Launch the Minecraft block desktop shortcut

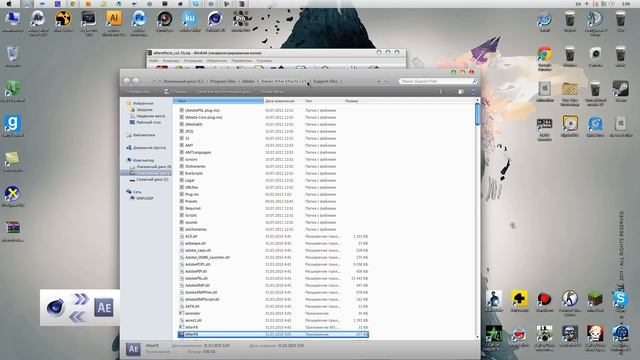coord(595,299)
